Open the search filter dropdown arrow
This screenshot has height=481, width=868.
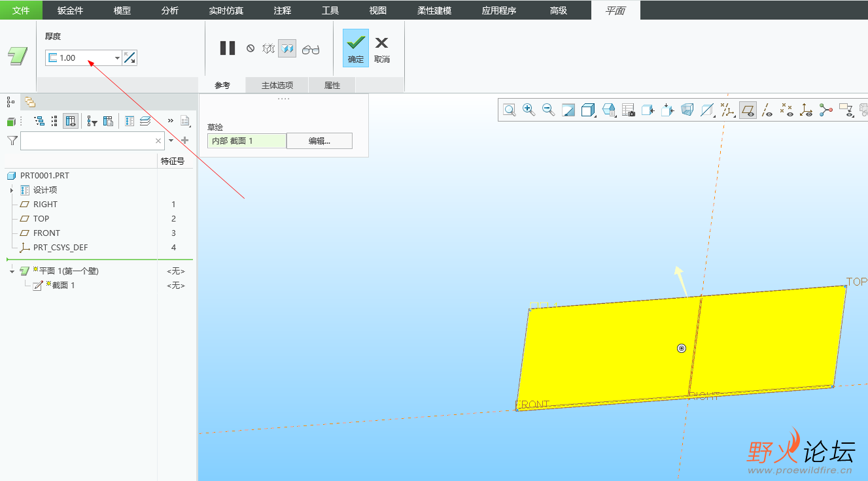pyautogui.click(x=171, y=141)
